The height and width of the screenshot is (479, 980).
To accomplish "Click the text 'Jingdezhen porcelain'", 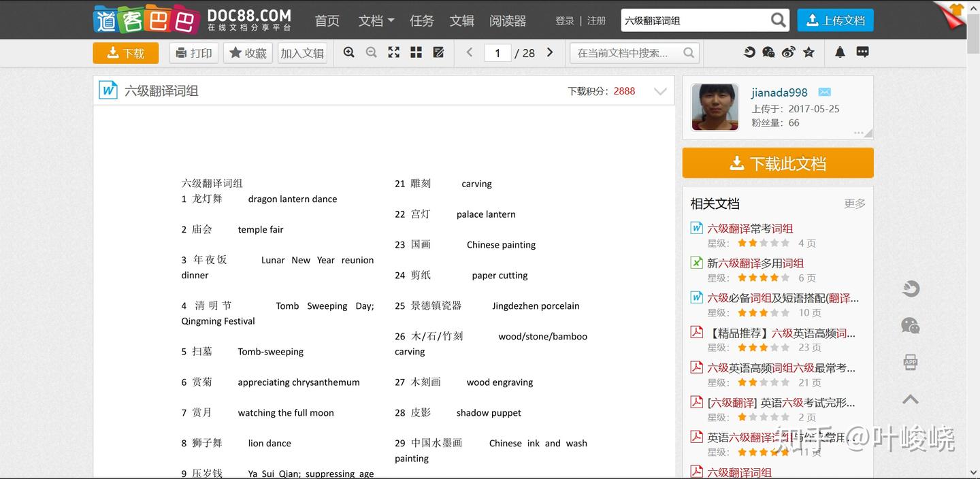I will coord(536,306).
